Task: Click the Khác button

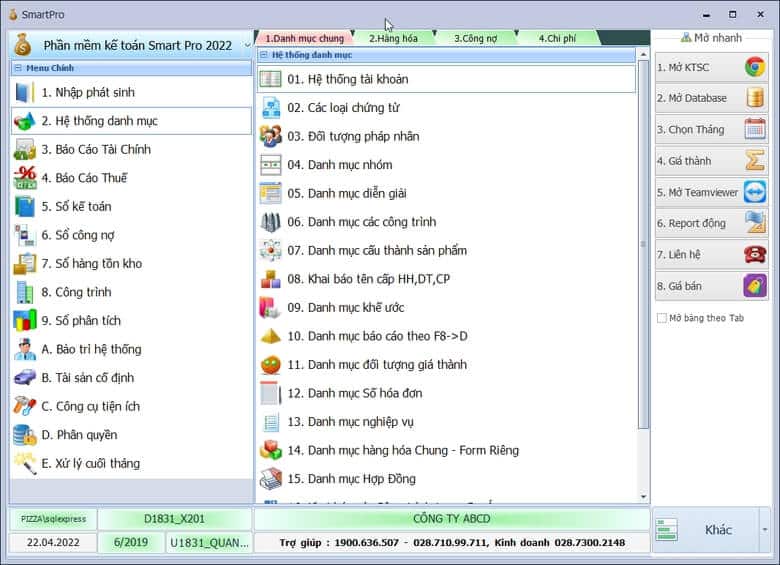Action: (706, 530)
